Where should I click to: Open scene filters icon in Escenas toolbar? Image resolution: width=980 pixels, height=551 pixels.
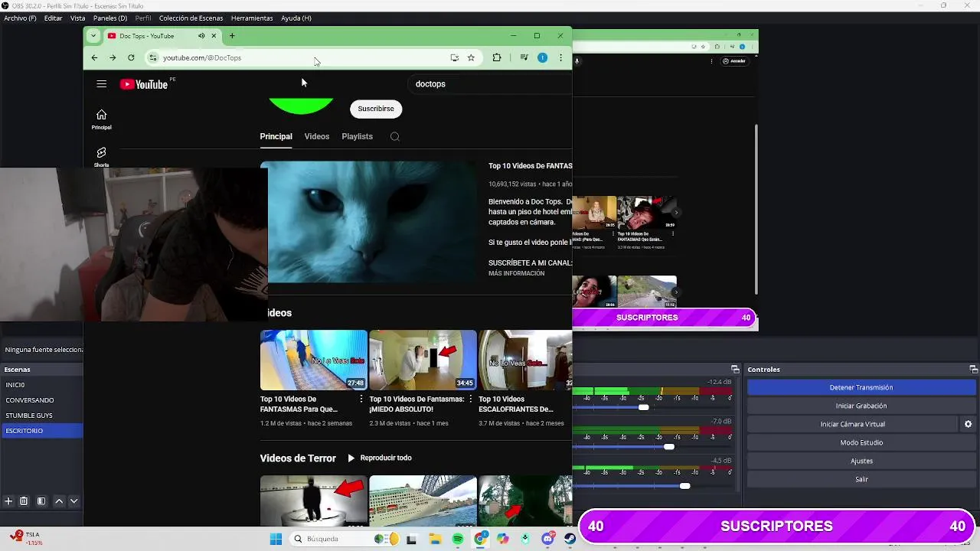(41, 501)
